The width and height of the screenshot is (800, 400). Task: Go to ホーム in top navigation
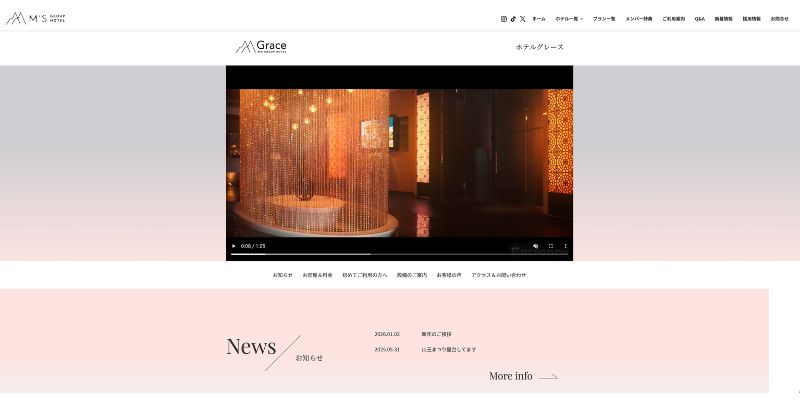tap(539, 19)
